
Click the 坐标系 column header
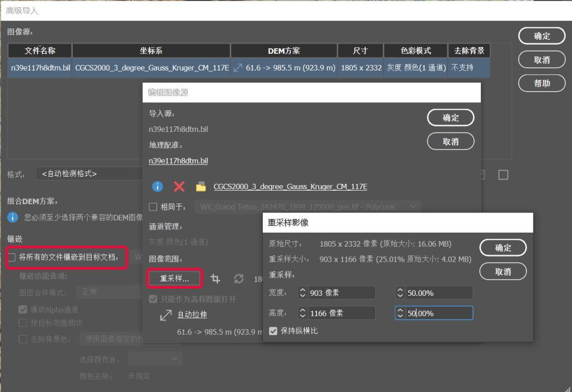151,51
